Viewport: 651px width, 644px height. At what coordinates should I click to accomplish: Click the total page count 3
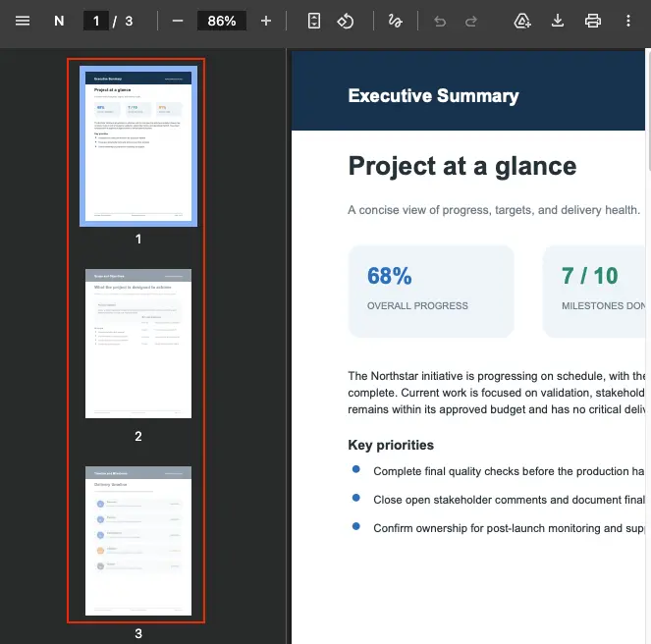tap(129, 21)
